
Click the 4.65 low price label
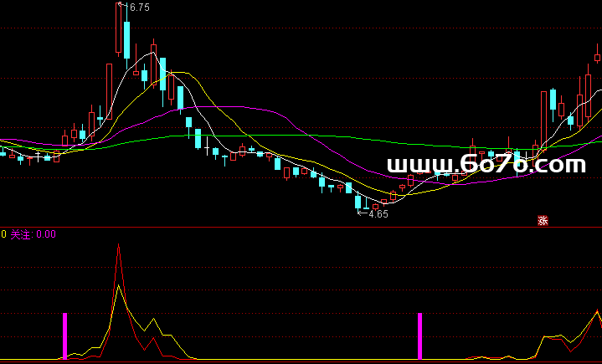[376, 213]
